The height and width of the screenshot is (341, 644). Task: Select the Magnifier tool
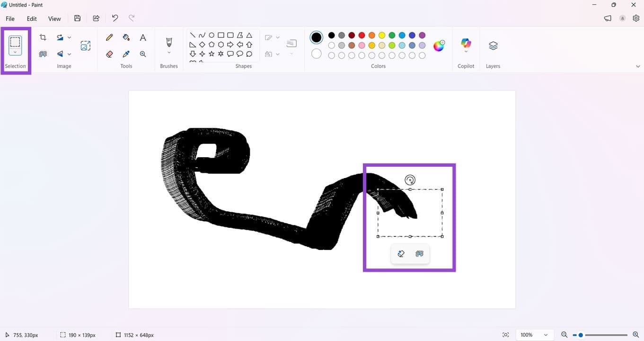coord(142,54)
